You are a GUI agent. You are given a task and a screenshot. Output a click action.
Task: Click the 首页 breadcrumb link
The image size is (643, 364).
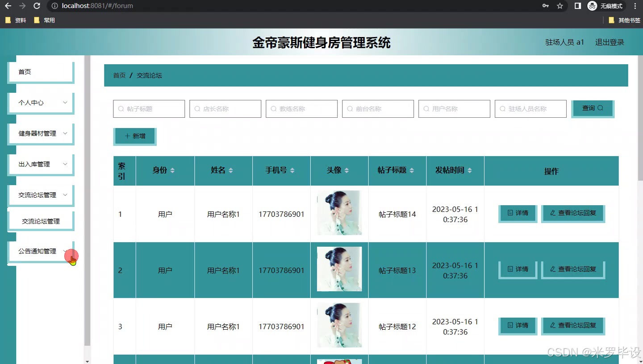[x=119, y=75]
